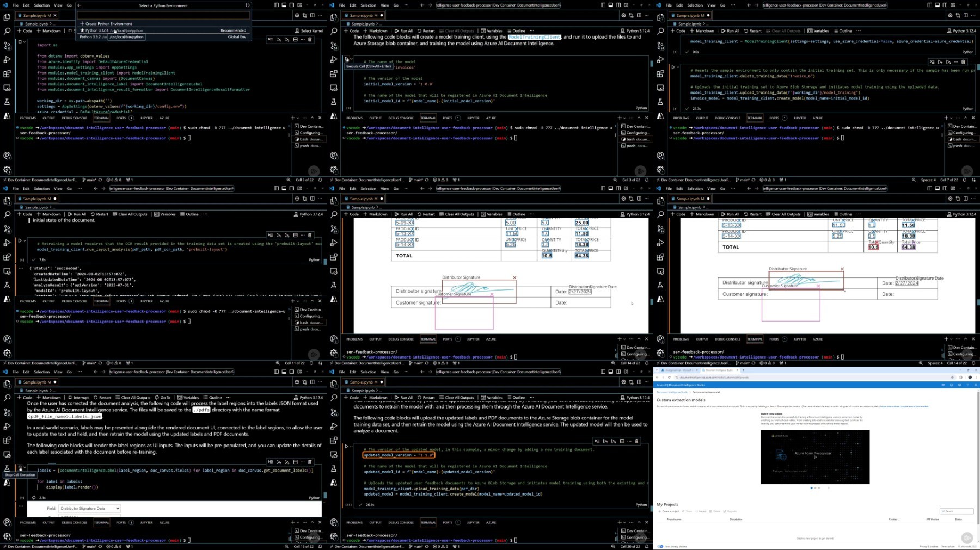Click the Python environment picker search box

tap(163, 15)
